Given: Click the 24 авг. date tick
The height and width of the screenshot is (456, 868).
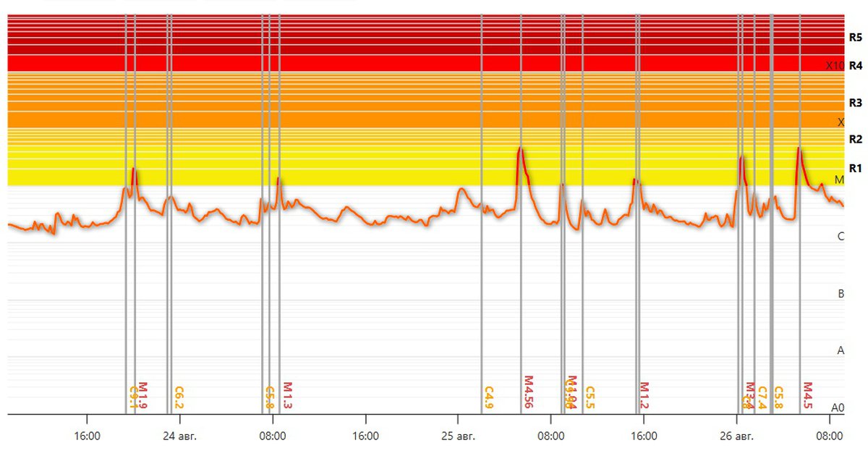Looking at the screenshot, I should point(179,436).
